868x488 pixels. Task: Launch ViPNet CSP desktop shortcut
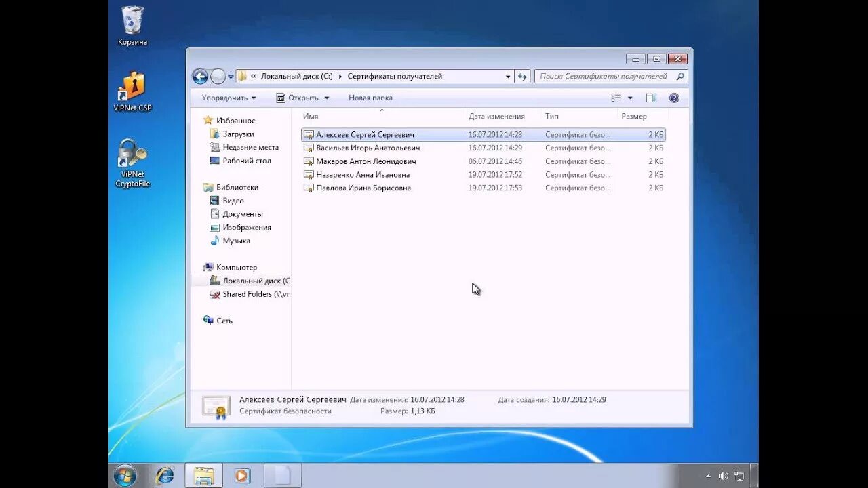(132, 91)
